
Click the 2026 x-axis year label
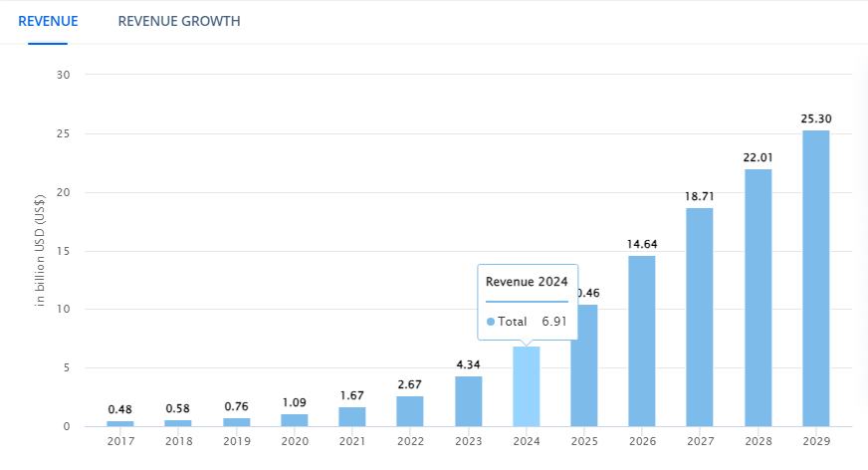pos(643,441)
